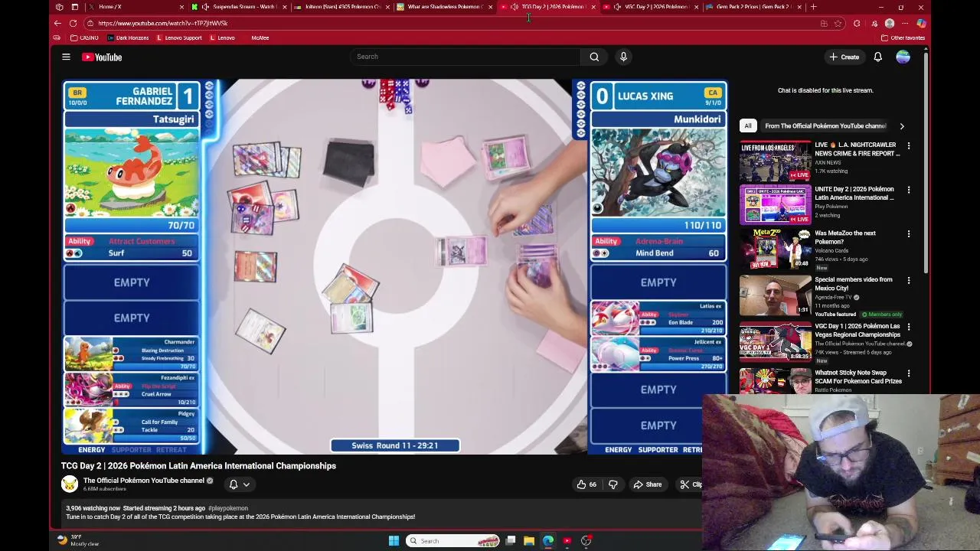
Task: Start voice search with microphone icon
Action: (x=623, y=57)
